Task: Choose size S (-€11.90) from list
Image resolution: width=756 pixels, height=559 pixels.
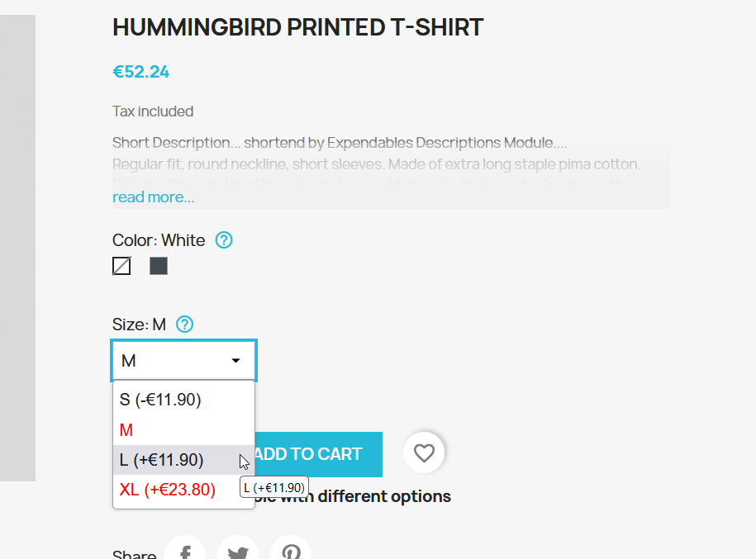Action: click(x=161, y=400)
